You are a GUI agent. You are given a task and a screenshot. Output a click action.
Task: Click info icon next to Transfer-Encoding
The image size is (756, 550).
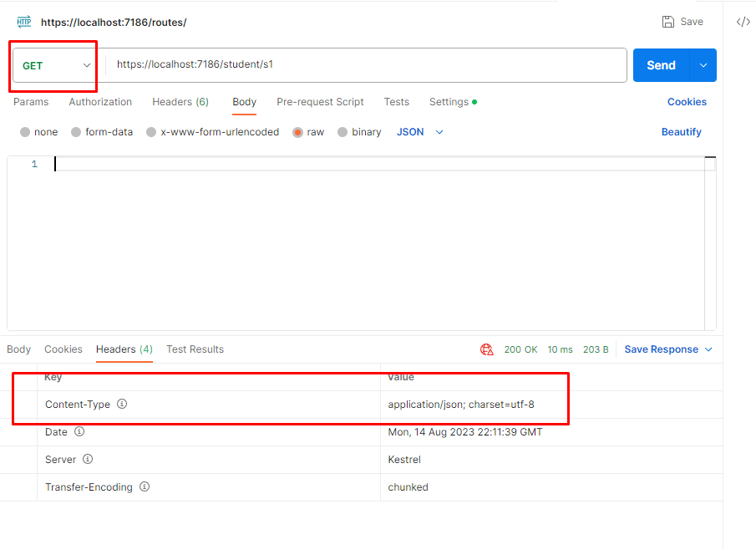pos(145,486)
